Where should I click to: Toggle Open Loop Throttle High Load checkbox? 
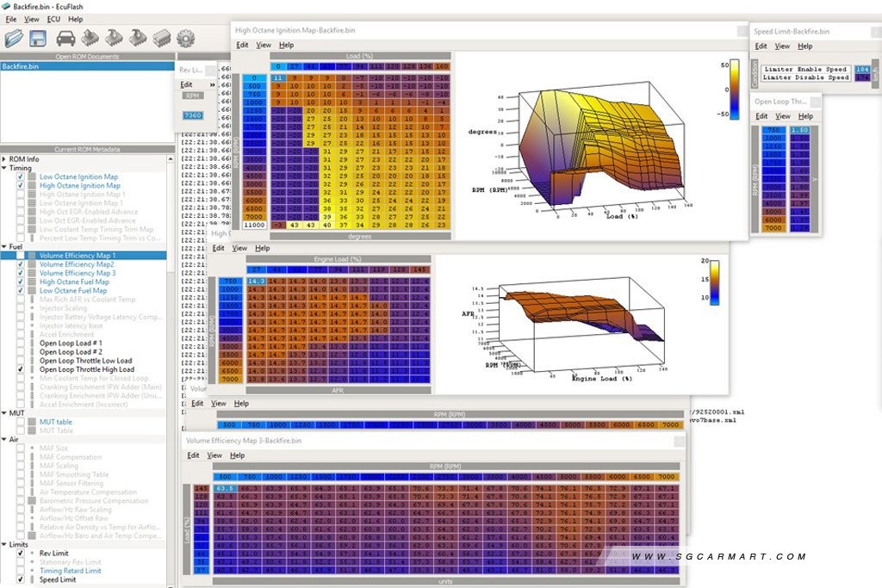coord(21,369)
